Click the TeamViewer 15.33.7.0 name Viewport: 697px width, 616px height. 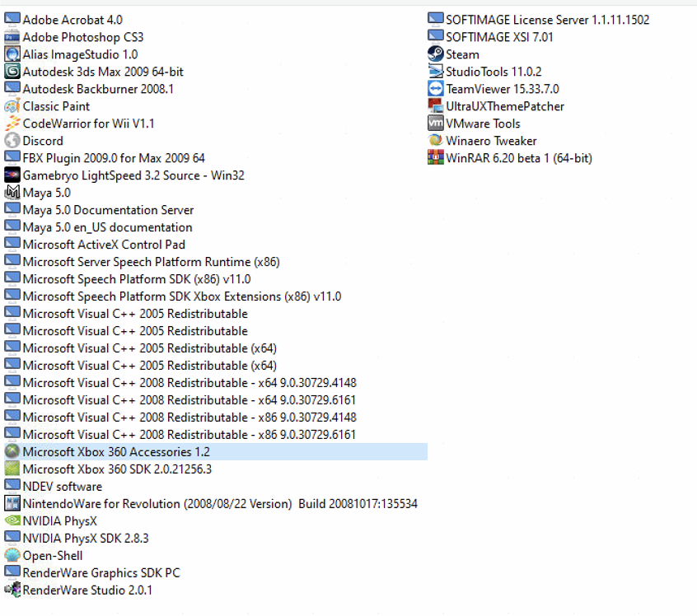[503, 89]
